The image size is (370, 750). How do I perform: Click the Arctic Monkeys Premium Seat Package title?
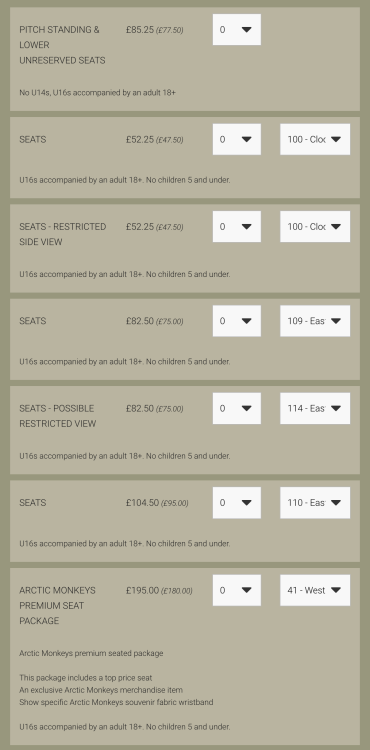[57, 606]
